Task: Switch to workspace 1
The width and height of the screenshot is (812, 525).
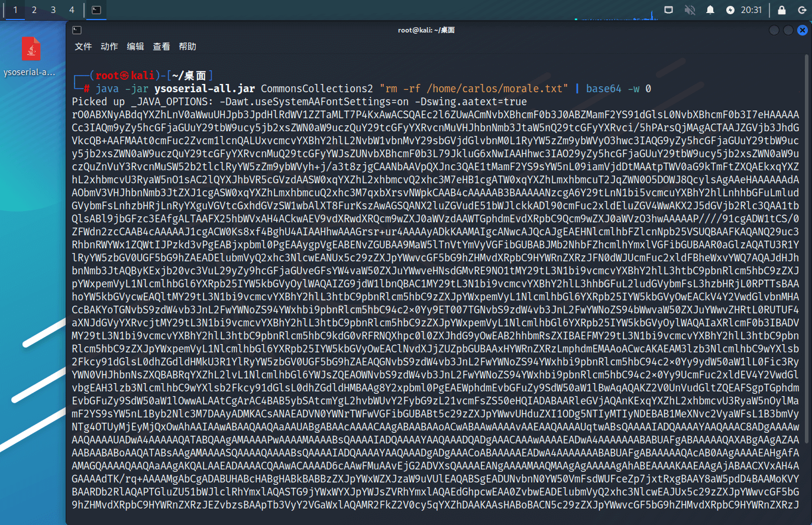Action: coord(15,10)
